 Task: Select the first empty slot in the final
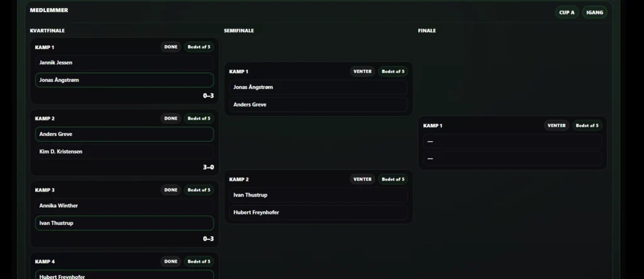tap(513, 141)
